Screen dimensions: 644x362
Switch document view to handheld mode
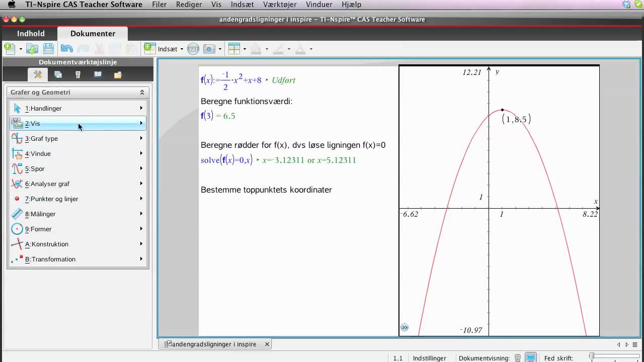(x=518, y=358)
